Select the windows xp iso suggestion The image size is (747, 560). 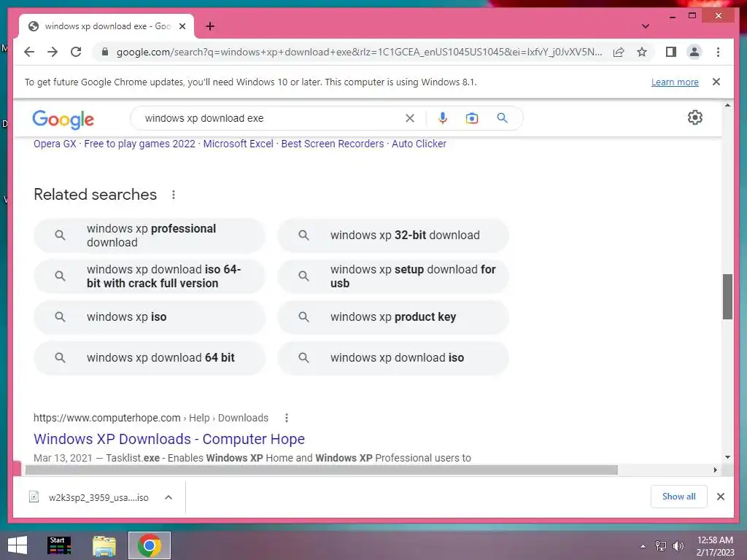[150, 317]
